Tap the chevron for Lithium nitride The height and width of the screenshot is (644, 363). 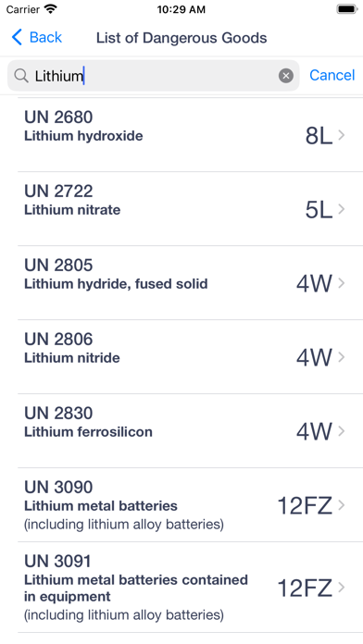[341, 357]
